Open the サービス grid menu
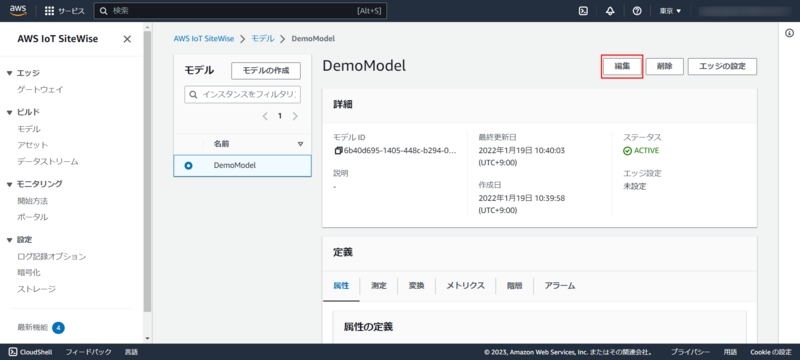 coord(65,11)
